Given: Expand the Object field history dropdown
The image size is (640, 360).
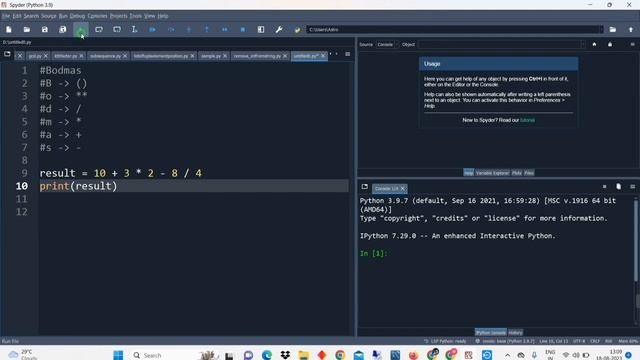Looking at the screenshot, I should (582, 44).
